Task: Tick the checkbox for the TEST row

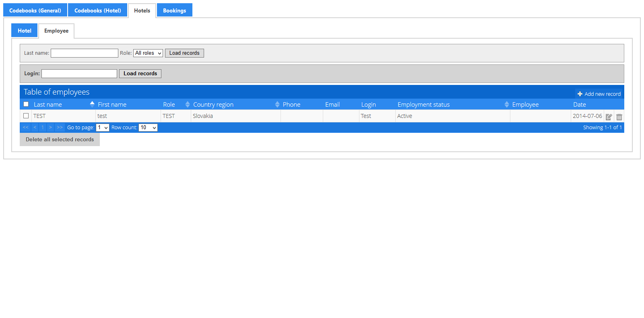Action: [26, 116]
